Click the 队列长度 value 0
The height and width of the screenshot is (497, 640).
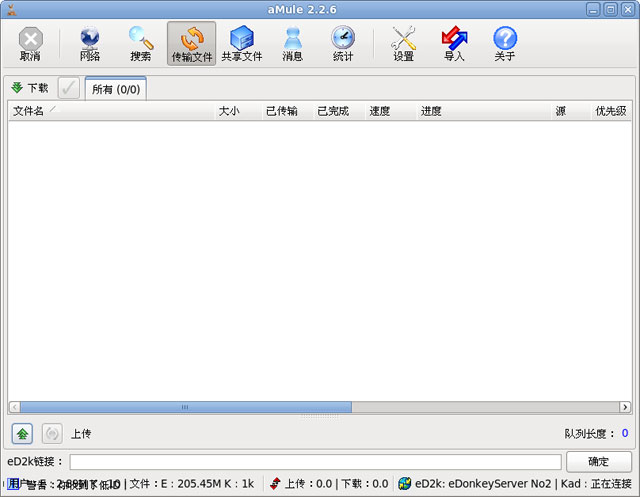[625, 433]
